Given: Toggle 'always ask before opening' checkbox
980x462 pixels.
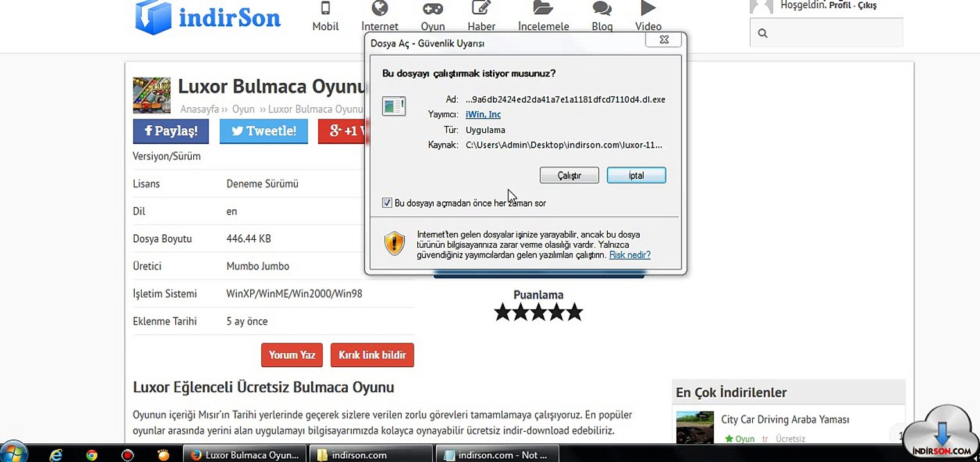Looking at the screenshot, I should 387,203.
